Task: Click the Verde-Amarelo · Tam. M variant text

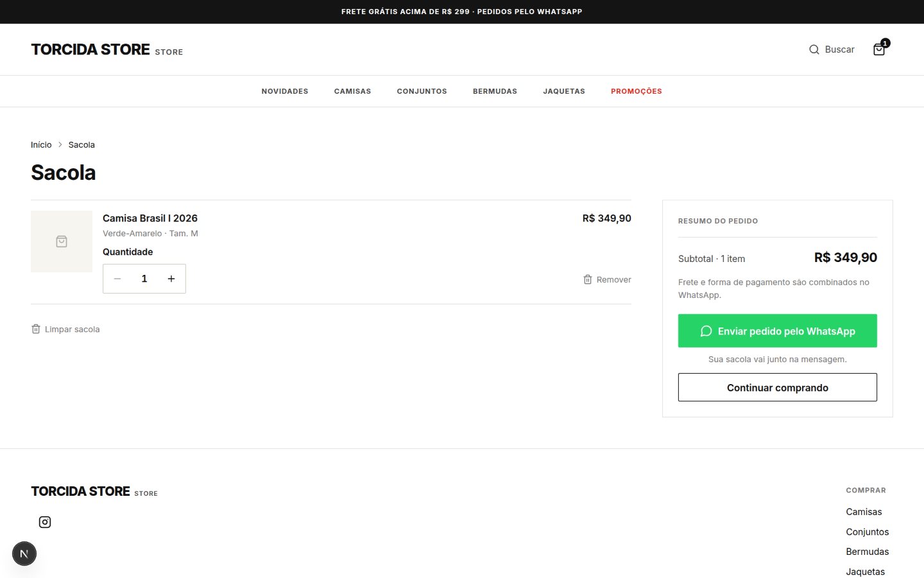Action: 150,233
